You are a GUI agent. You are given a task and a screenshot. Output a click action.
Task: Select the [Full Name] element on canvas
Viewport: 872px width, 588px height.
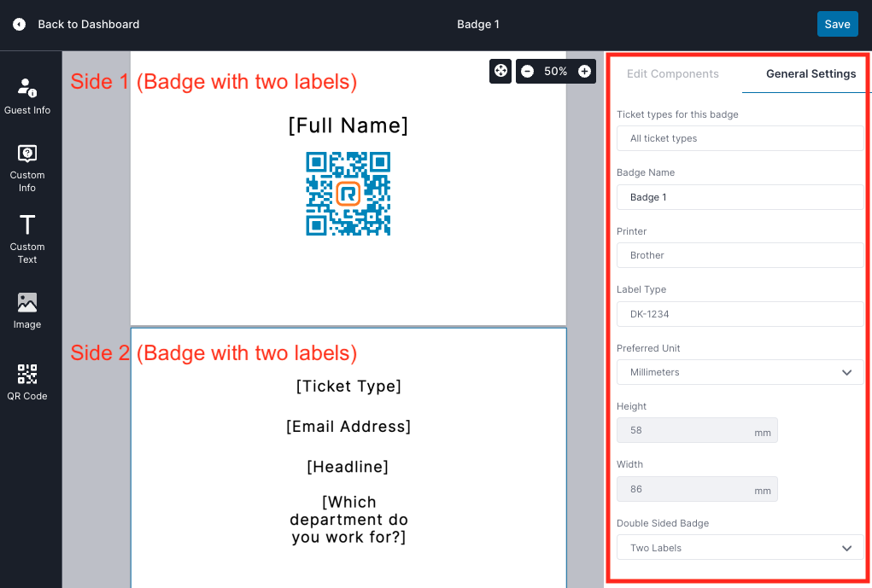tap(348, 125)
